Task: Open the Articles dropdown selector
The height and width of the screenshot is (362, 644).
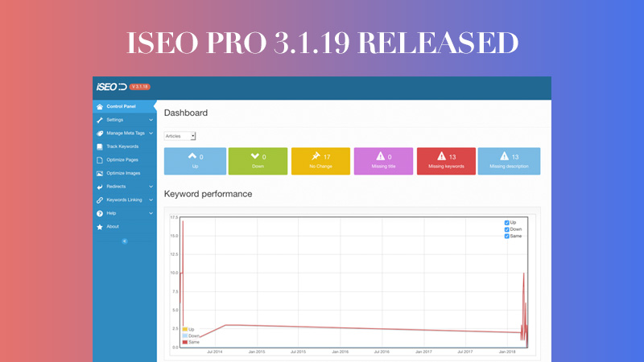Action: 180,137
